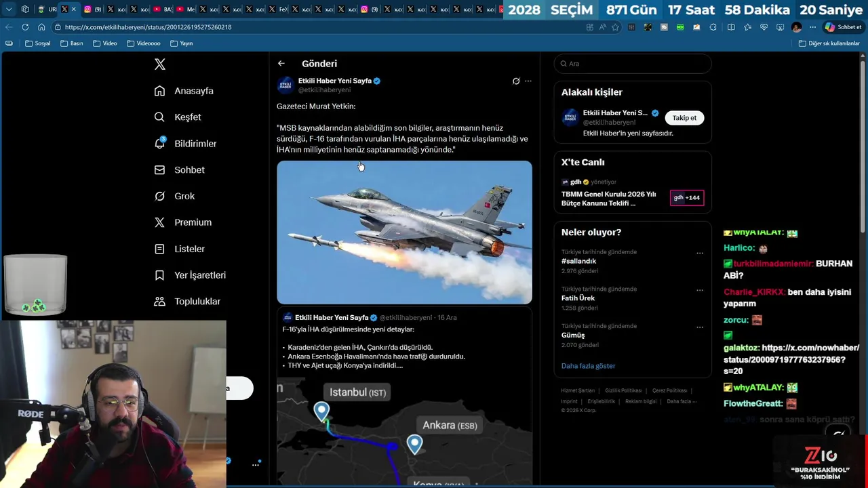This screenshot has height=488, width=868.
Task: Open browser settings and more menu
Action: pyautogui.click(x=812, y=27)
